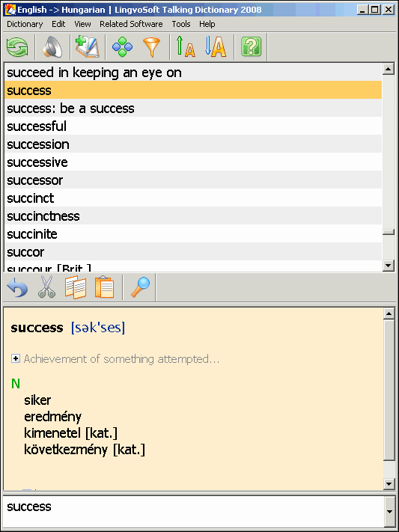The image size is (399, 532).
Task: Open the search history dropdown arrow
Action: [x=389, y=512]
